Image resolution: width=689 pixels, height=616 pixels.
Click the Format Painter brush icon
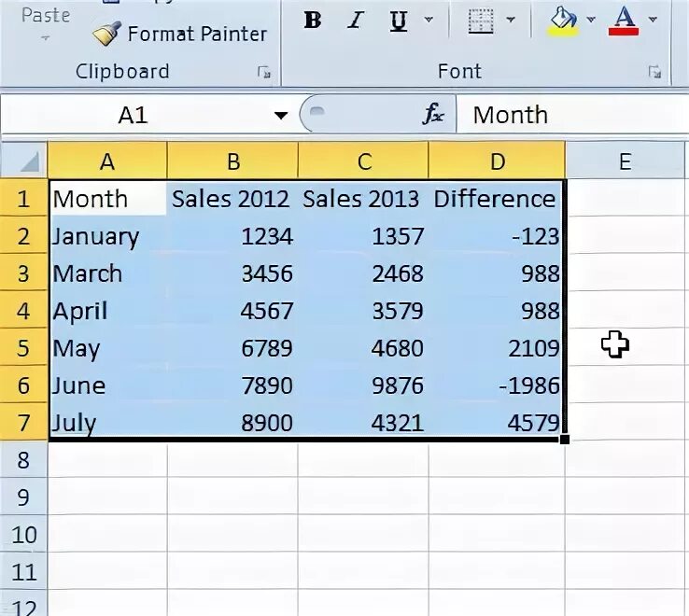pos(106,34)
